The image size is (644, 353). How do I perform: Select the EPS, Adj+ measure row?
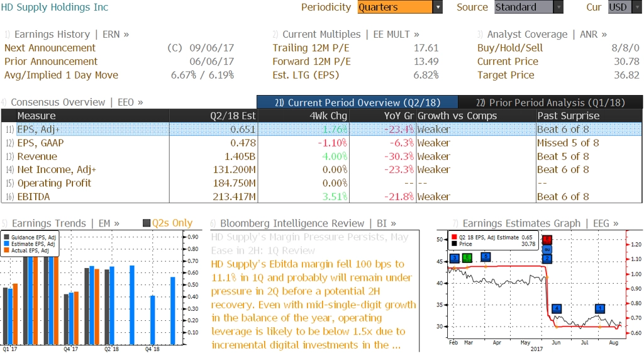[x=321, y=129]
